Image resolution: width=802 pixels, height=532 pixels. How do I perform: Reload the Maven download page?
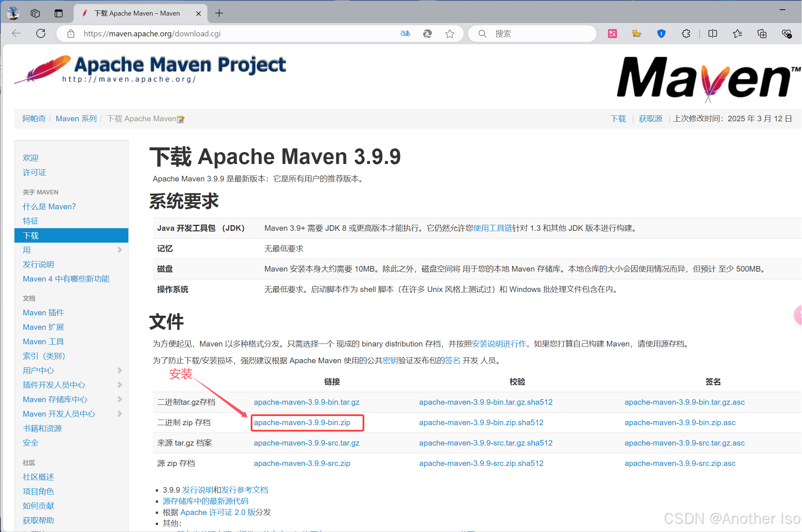coord(41,34)
